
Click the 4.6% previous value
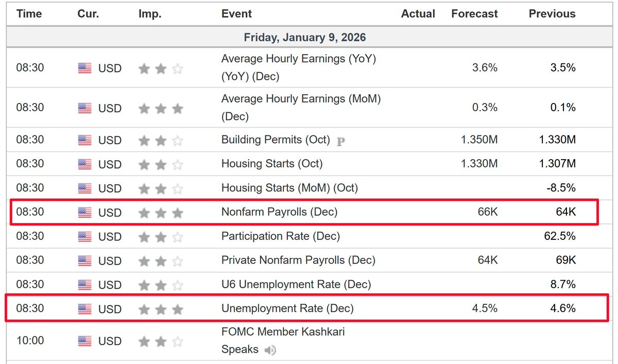[562, 308]
